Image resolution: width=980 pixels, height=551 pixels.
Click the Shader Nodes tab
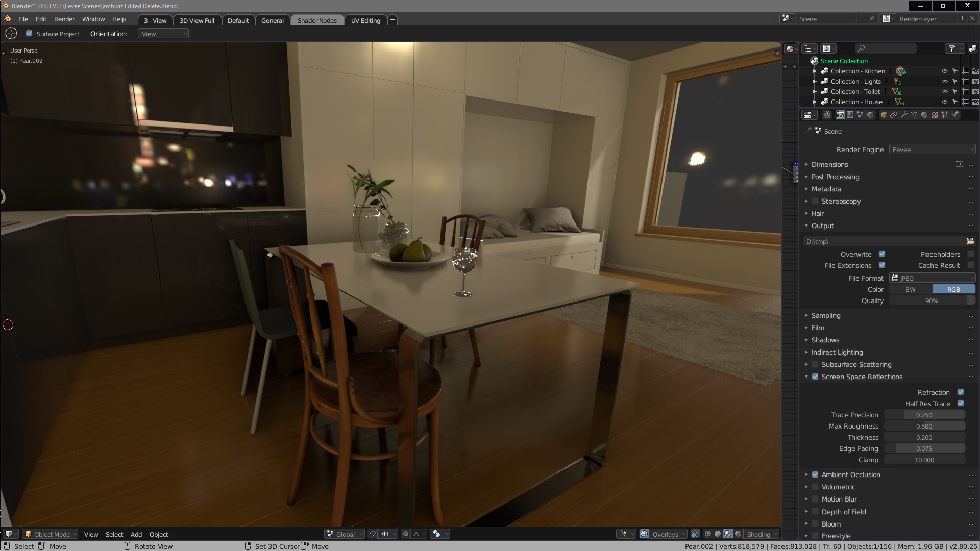316,20
